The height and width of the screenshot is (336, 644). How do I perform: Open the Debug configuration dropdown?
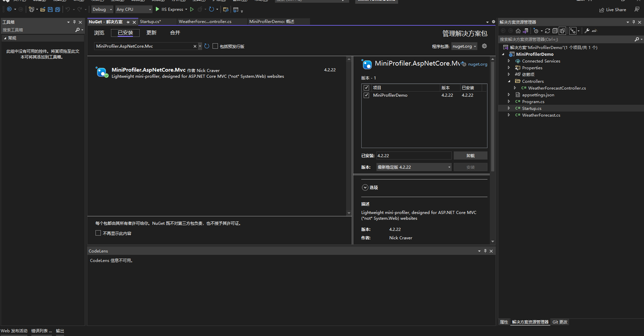[102, 9]
